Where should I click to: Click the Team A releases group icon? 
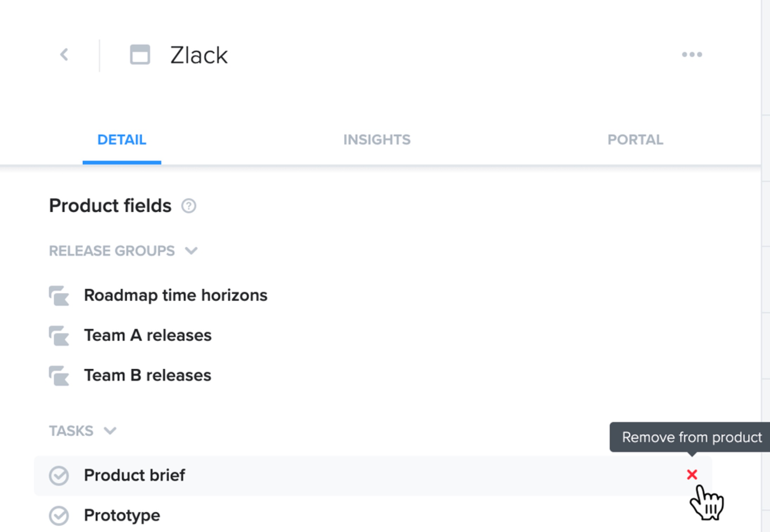59,336
